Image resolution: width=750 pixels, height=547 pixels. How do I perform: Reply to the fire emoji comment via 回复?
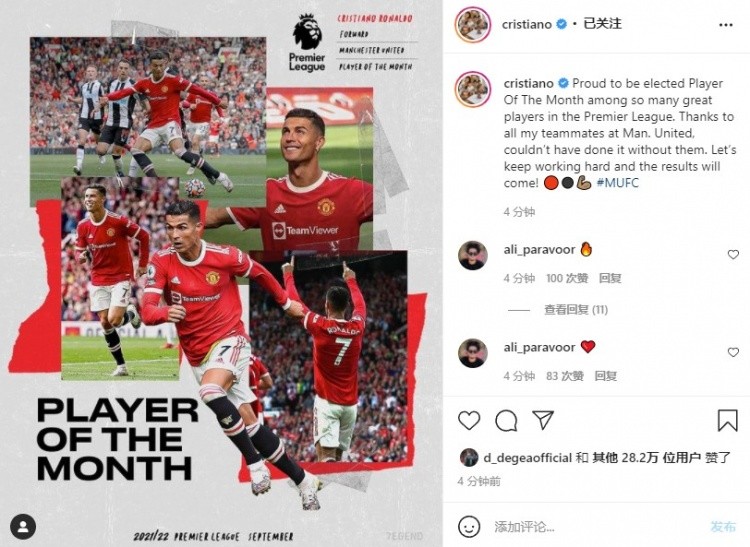pos(610,278)
